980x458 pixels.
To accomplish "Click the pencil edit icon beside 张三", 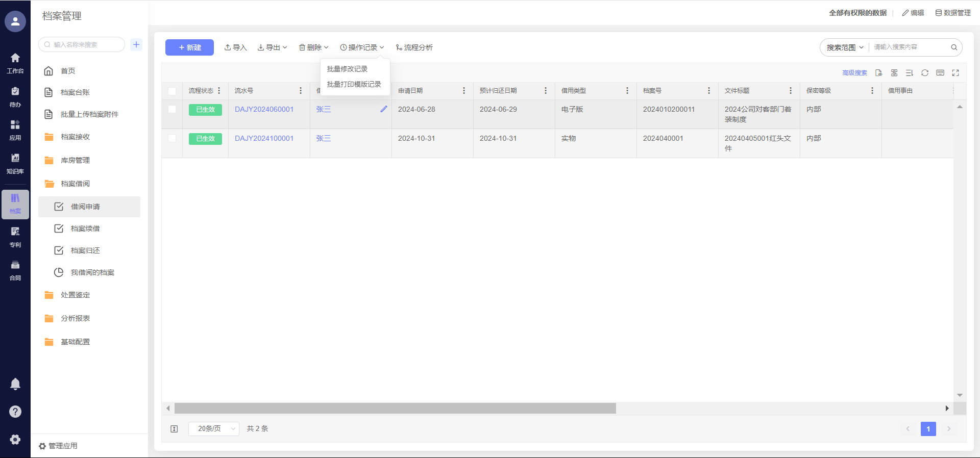I will 384,109.
